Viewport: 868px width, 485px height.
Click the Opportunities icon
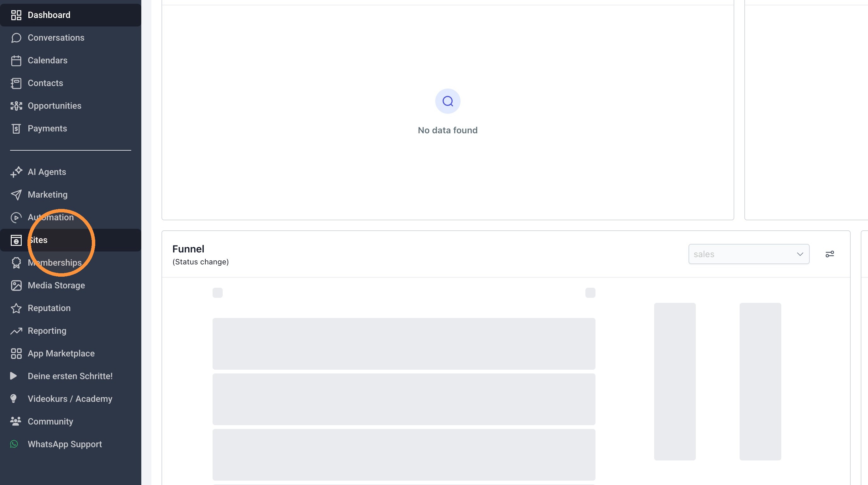tap(16, 106)
